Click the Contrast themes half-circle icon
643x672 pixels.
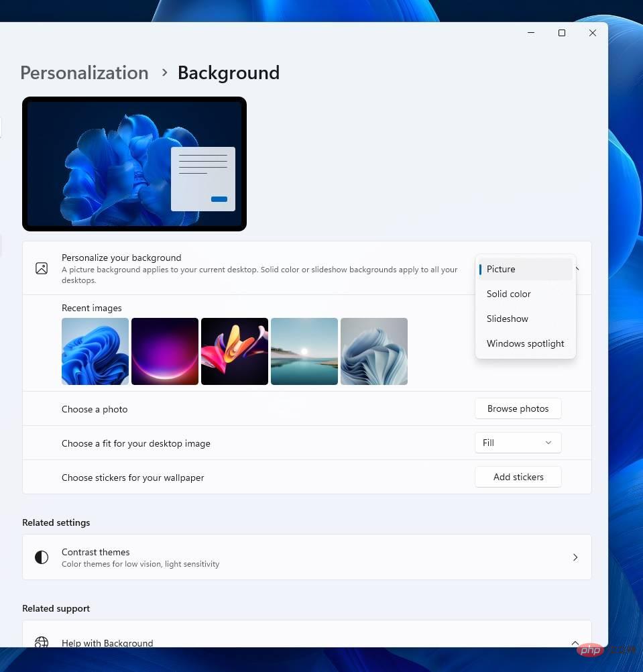pos(42,557)
